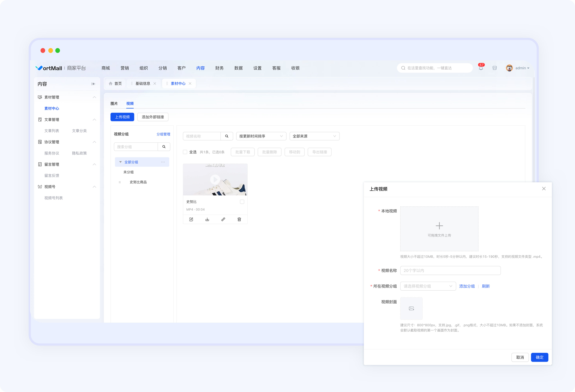This screenshot has width=575, height=392.
Task: Click the 搜索分组 search magnifier button
Action: pyautogui.click(x=164, y=147)
